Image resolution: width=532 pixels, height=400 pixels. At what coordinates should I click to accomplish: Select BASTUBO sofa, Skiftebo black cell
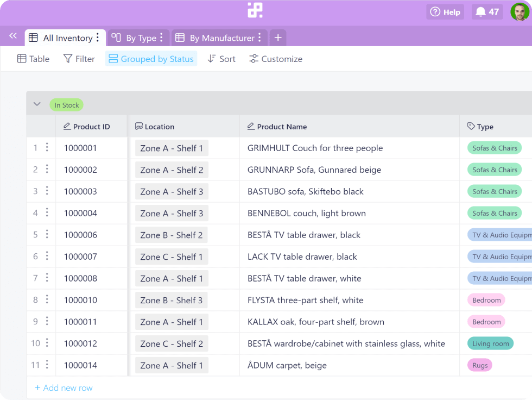pyautogui.click(x=350, y=191)
